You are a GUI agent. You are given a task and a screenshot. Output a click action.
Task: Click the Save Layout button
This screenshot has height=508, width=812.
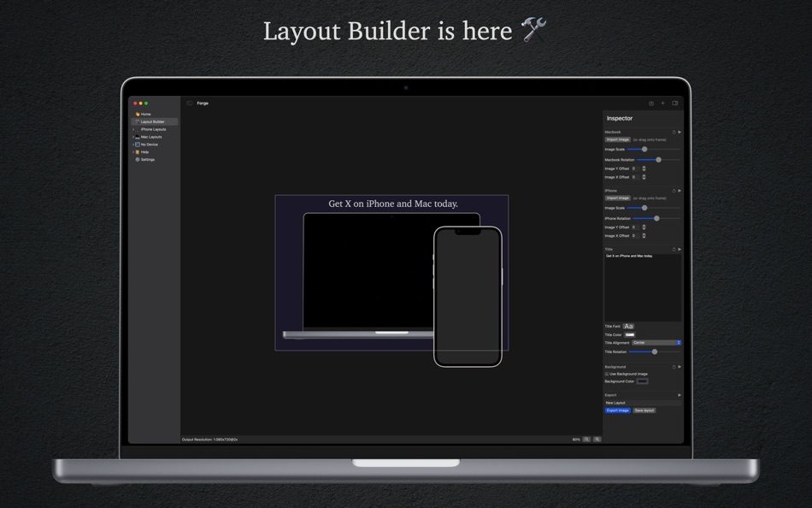(x=644, y=411)
